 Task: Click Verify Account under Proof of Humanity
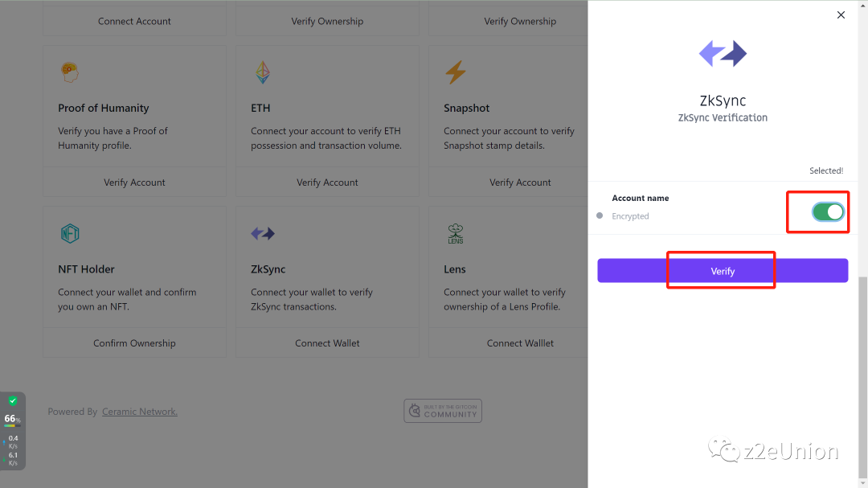click(x=134, y=182)
